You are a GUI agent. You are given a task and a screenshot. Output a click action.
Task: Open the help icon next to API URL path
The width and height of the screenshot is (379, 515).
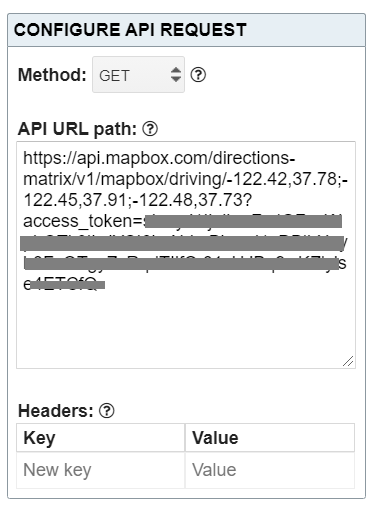pos(150,129)
